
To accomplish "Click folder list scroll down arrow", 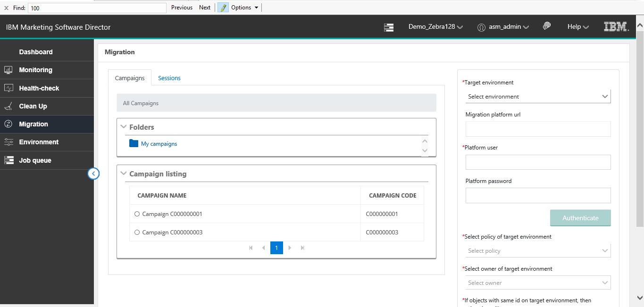I will (x=425, y=150).
